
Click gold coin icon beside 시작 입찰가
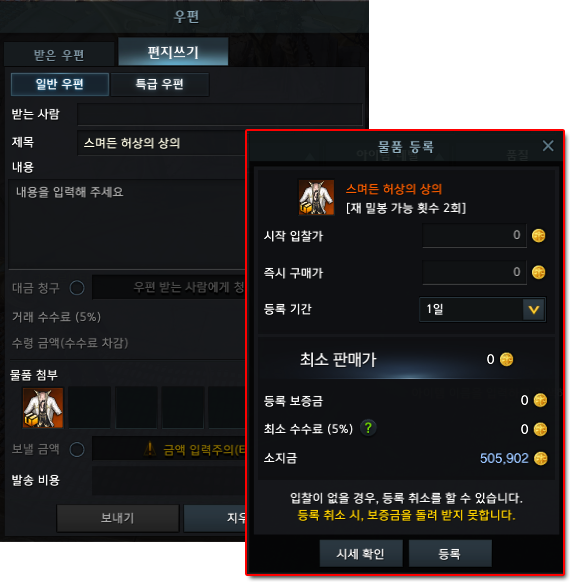point(538,236)
